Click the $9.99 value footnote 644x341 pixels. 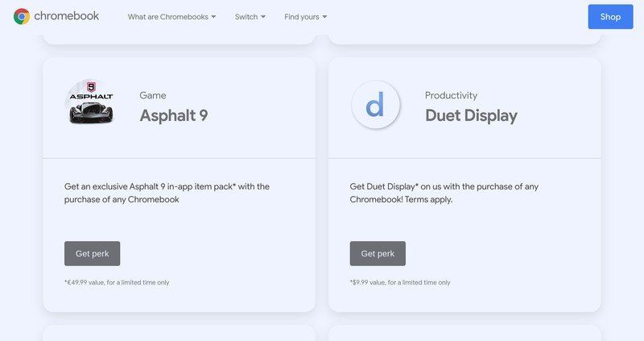(x=400, y=283)
